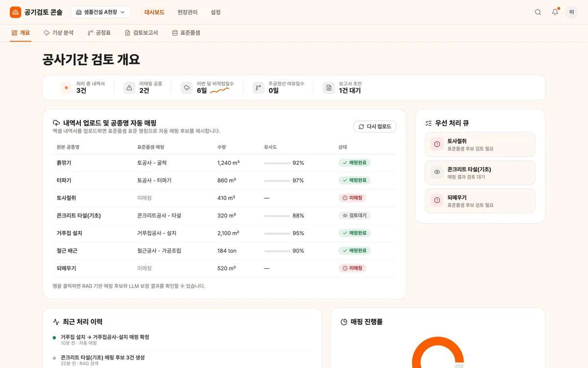The width and height of the screenshot is (588, 368).
Task: Open 설정 in top navigation
Action: click(x=216, y=12)
